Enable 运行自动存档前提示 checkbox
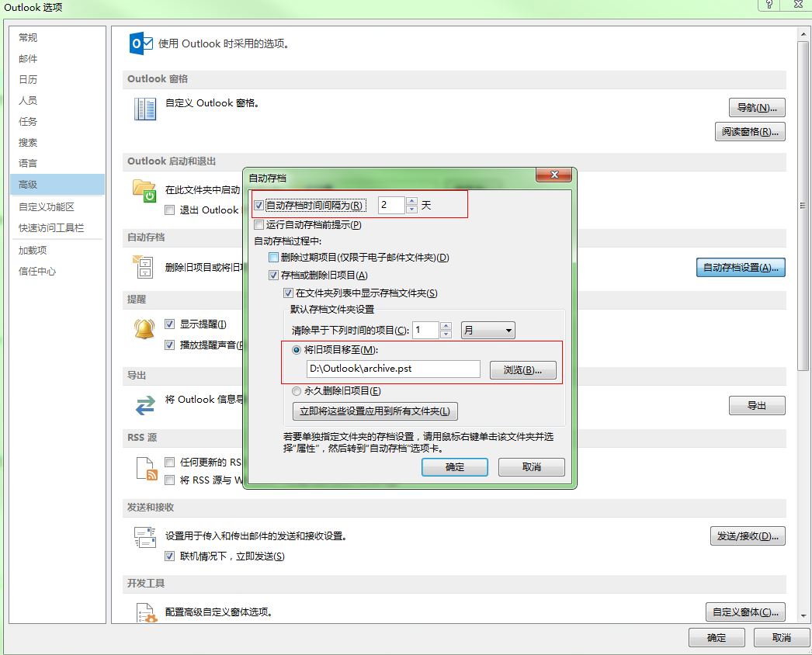Viewport: 812px width, 655px height. [259, 225]
